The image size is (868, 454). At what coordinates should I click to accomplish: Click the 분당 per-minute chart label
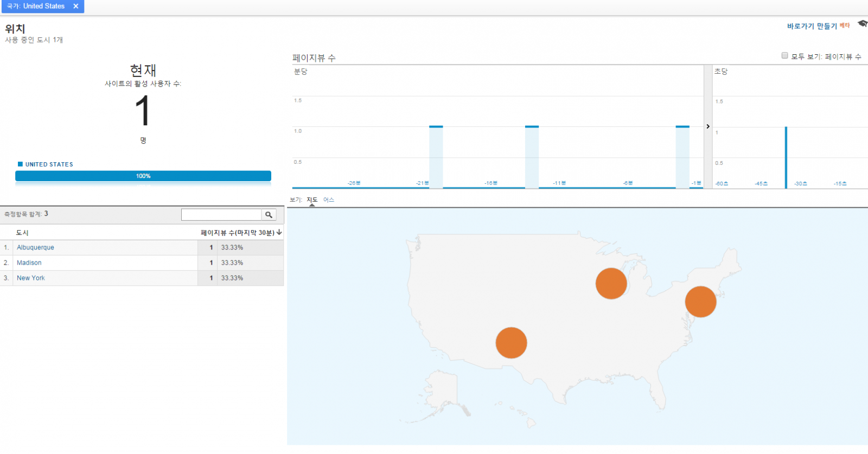coord(301,72)
